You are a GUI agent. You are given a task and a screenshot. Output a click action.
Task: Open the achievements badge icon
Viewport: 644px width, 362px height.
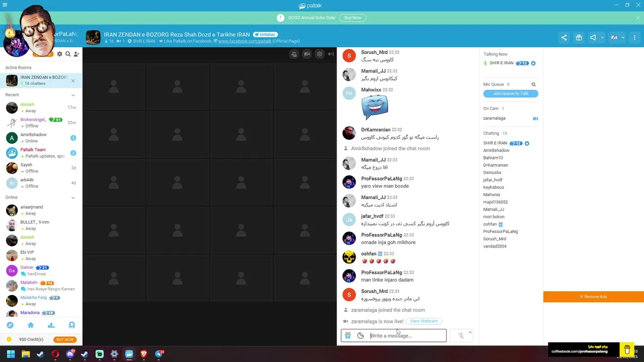pyautogui.click(x=71, y=325)
